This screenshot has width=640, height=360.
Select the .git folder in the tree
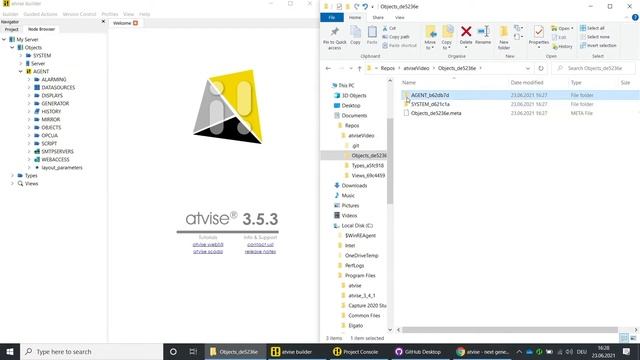[x=355, y=146]
